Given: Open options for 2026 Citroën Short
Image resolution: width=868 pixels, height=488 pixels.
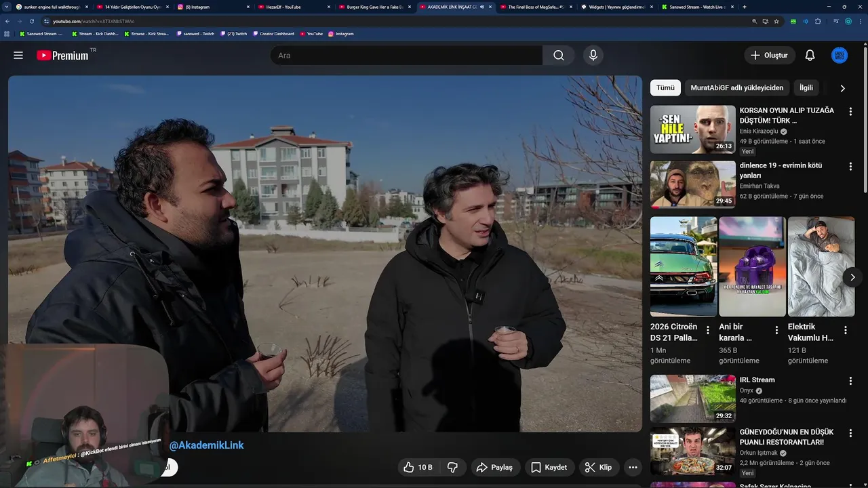Looking at the screenshot, I should click(x=708, y=330).
